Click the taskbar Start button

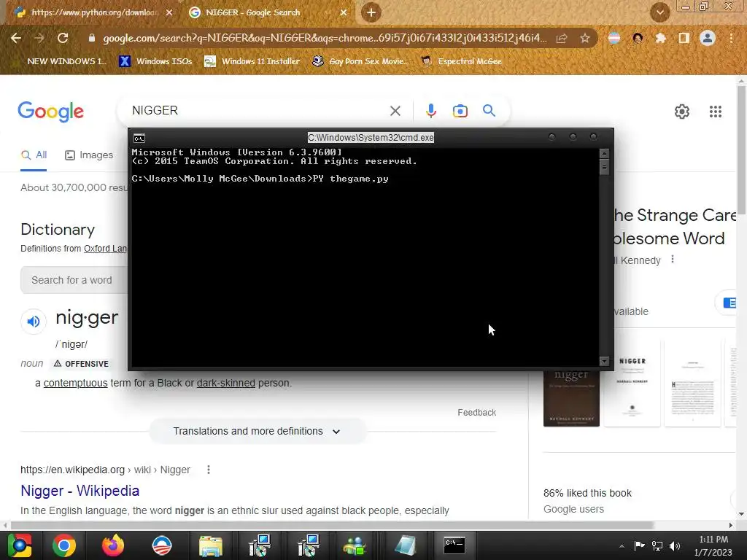pos(19,545)
